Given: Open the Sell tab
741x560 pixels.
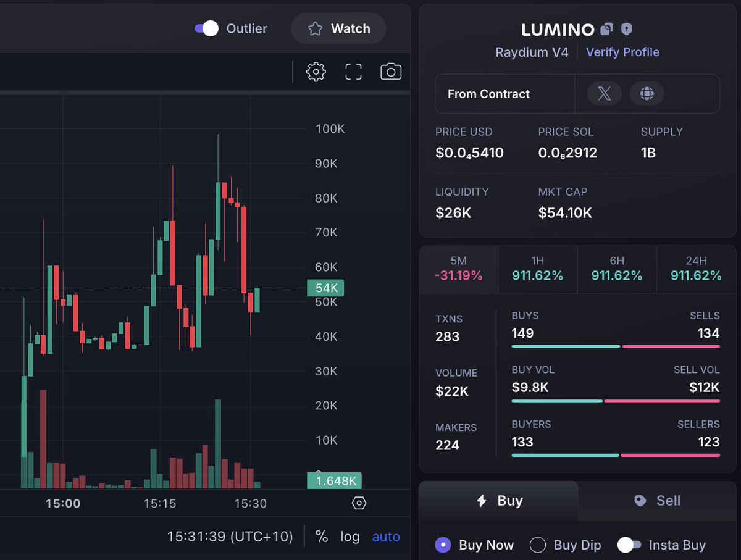Looking at the screenshot, I should tap(657, 501).
